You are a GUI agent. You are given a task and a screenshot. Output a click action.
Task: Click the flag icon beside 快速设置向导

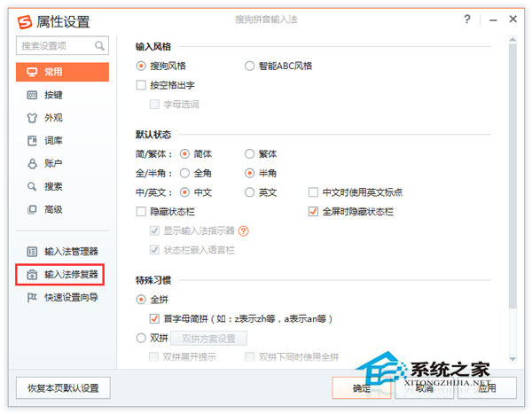[x=32, y=298]
